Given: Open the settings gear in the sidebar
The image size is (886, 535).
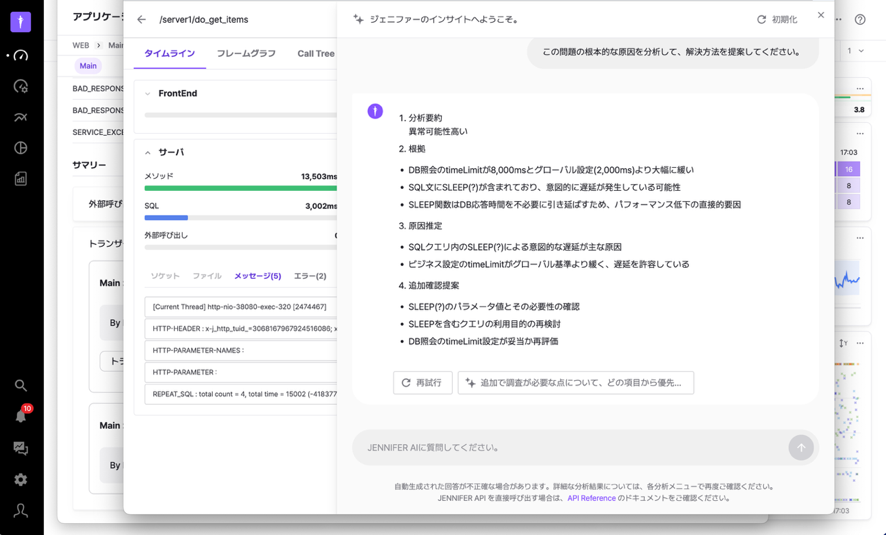Looking at the screenshot, I should click(x=20, y=480).
